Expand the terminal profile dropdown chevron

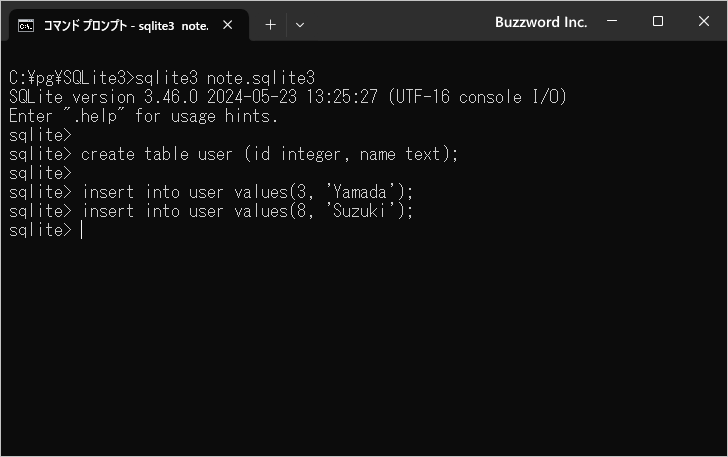[x=300, y=25]
